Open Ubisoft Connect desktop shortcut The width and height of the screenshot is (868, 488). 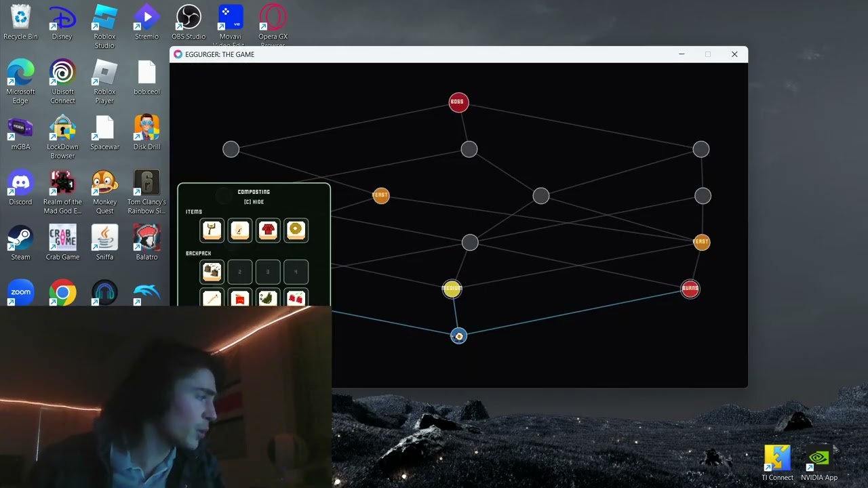62,82
